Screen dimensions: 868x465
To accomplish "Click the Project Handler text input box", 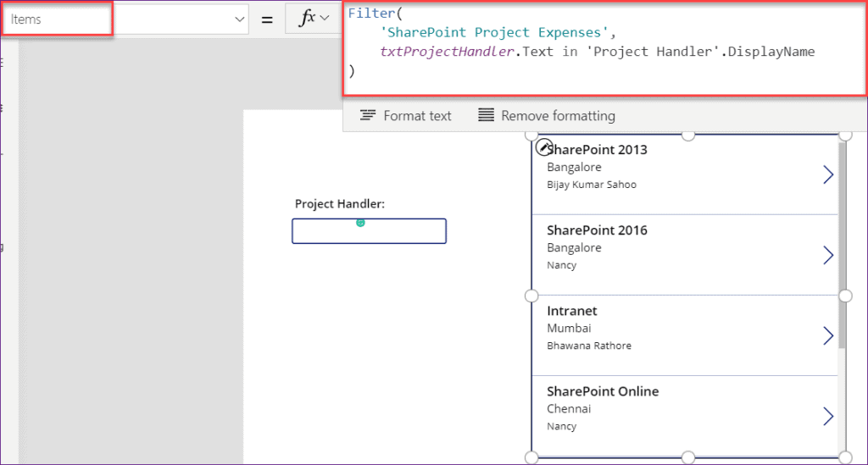I will (370, 231).
